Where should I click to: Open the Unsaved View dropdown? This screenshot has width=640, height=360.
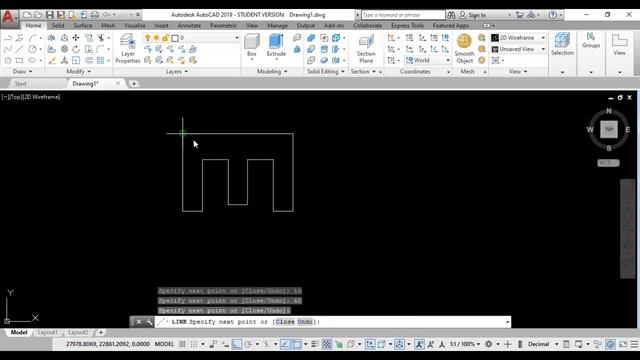tap(518, 49)
